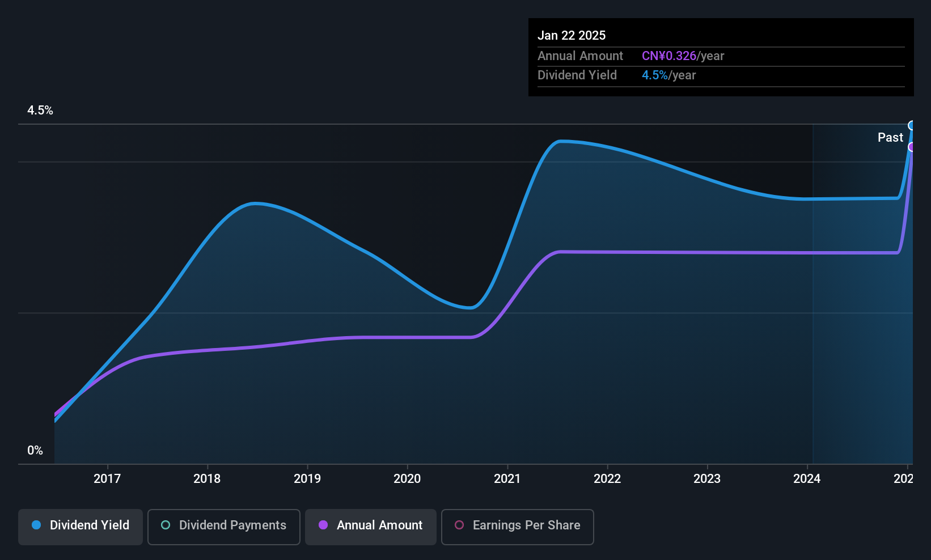Toggle the Earnings Per Share series on

tap(517, 527)
